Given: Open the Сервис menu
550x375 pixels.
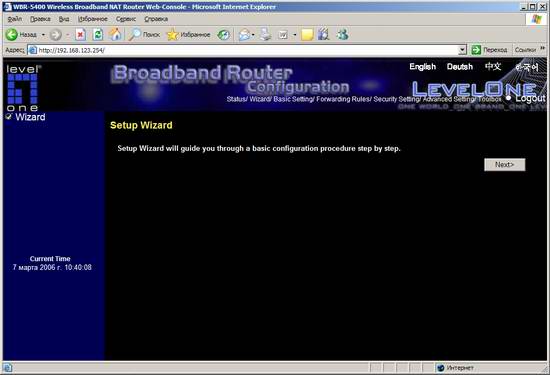Looking at the screenshot, I should (x=126, y=19).
